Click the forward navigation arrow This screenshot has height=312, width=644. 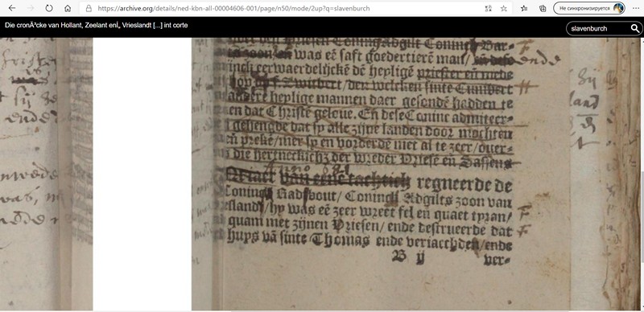click(31, 8)
